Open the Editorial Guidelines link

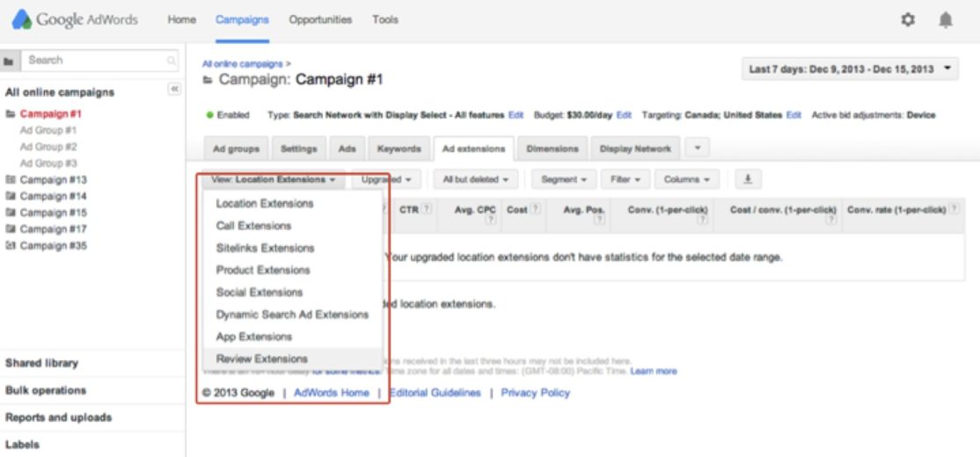[x=435, y=393]
